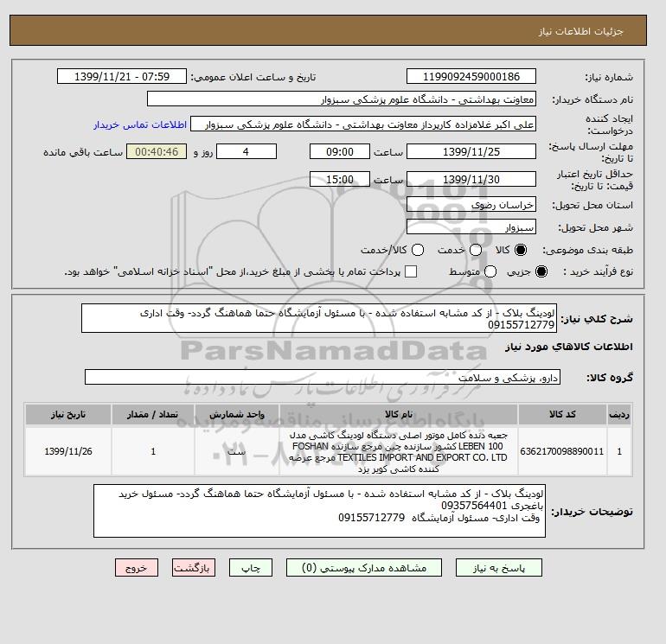Click the announcement date field 1399/11/21 - 07:59
Viewport: 666px width, 644px height.
pyautogui.click(x=122, y=76)
